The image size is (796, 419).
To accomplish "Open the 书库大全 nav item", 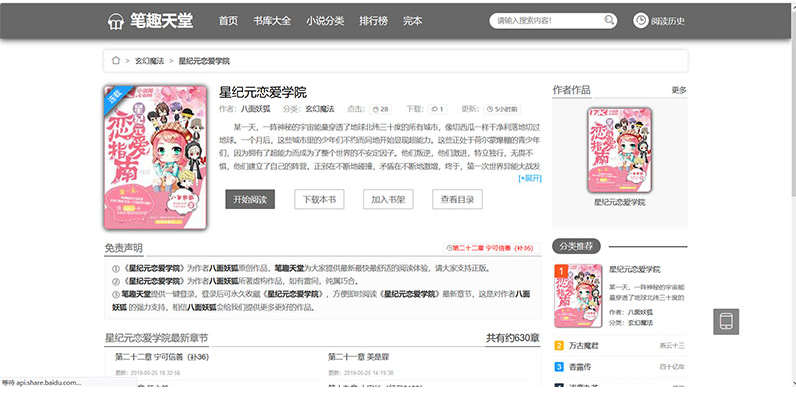I will tap(272, 21).
